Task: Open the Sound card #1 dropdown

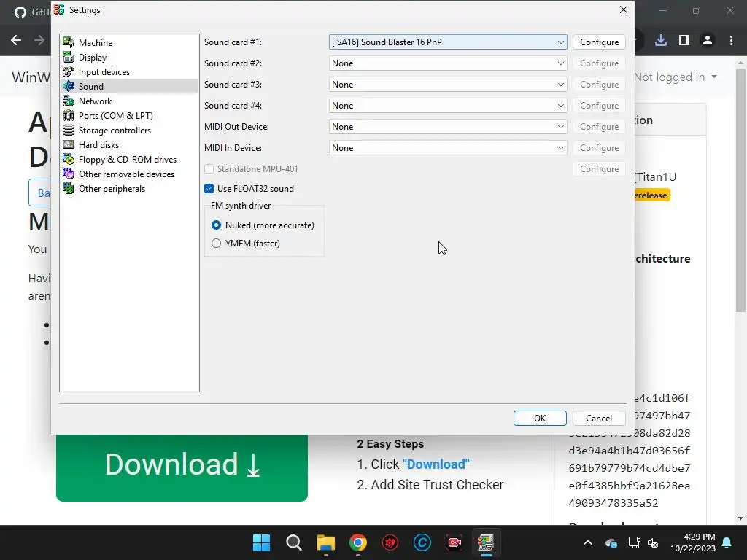Action: [448, 42]
